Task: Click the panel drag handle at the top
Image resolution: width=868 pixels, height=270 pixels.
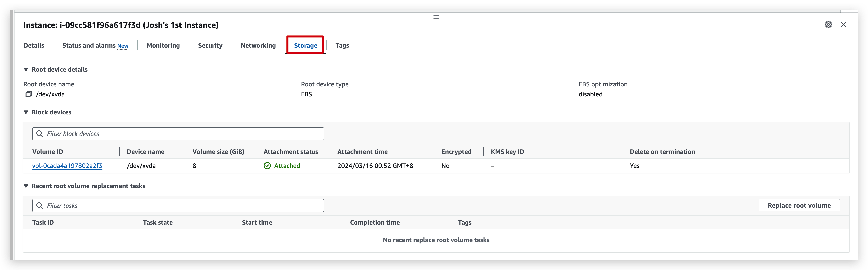Action: (436, 16)
